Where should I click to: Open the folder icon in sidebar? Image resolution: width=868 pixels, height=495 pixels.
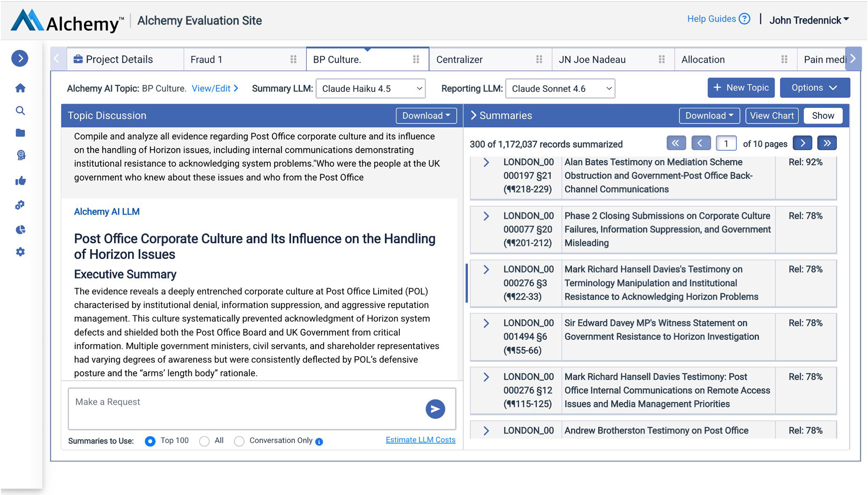(x=20, y=133)
